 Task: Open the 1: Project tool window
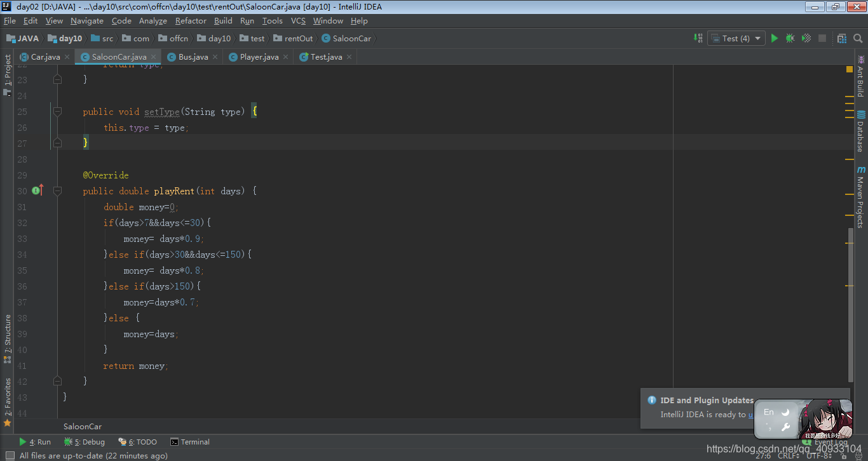point(7,75)
